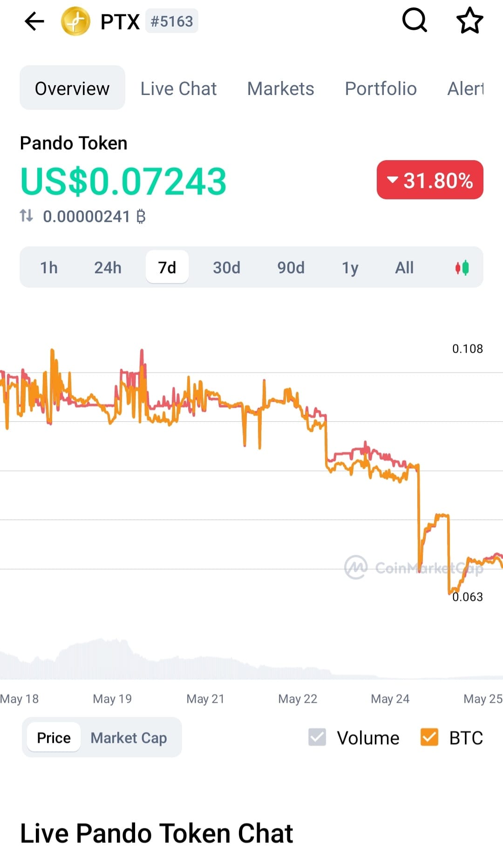Add PTX to watchlist with star icon

pos(469,20)
